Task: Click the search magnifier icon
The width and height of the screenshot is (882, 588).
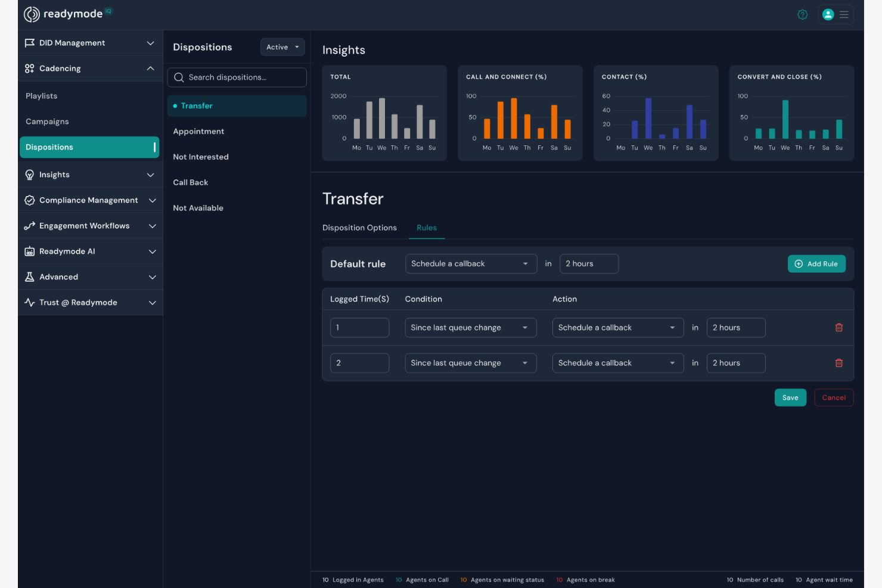Action: click(x=179, y=77)
